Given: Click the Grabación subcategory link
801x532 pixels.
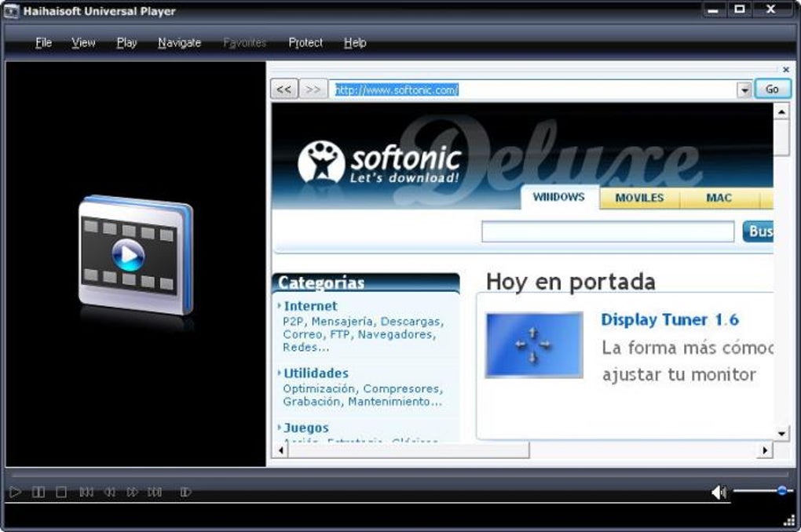Looking at the screenshot, I should coord(311,402).
